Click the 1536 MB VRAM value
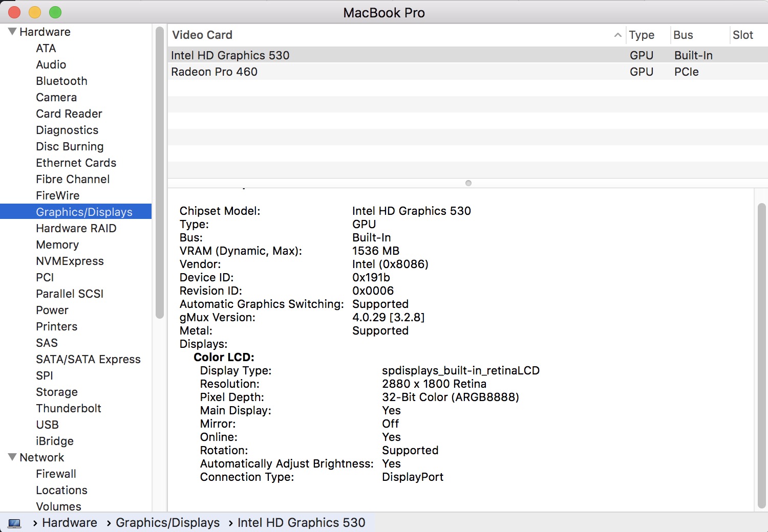Screen dimensions: 768x532 point(376,251)
